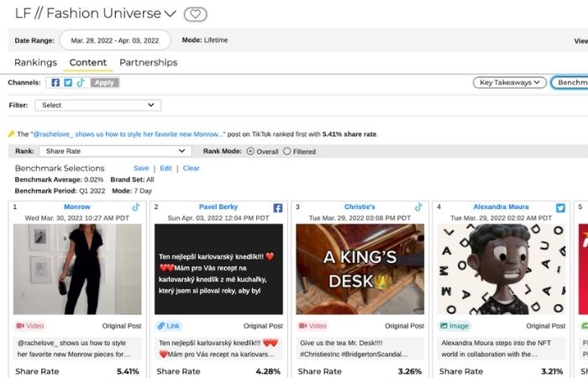This screenshot has height=378, width=588.
Task: Open the Rank Share Rate dropdown
Action: click(115, 151)
